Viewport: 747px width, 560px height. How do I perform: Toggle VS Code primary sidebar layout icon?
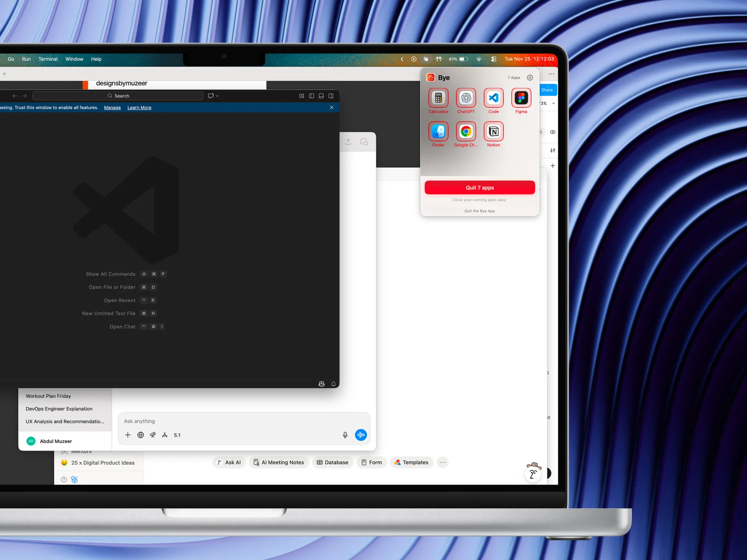[311, 96]
